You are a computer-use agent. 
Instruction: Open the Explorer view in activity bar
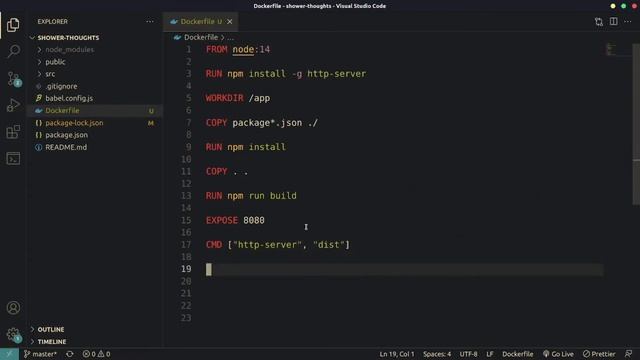(13, 25)
